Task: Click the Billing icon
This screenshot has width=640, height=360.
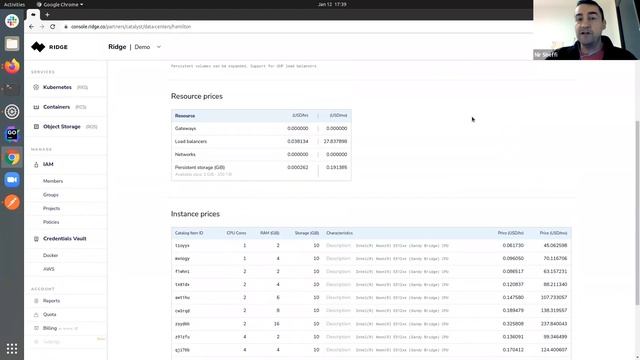Action: (36, 328)
